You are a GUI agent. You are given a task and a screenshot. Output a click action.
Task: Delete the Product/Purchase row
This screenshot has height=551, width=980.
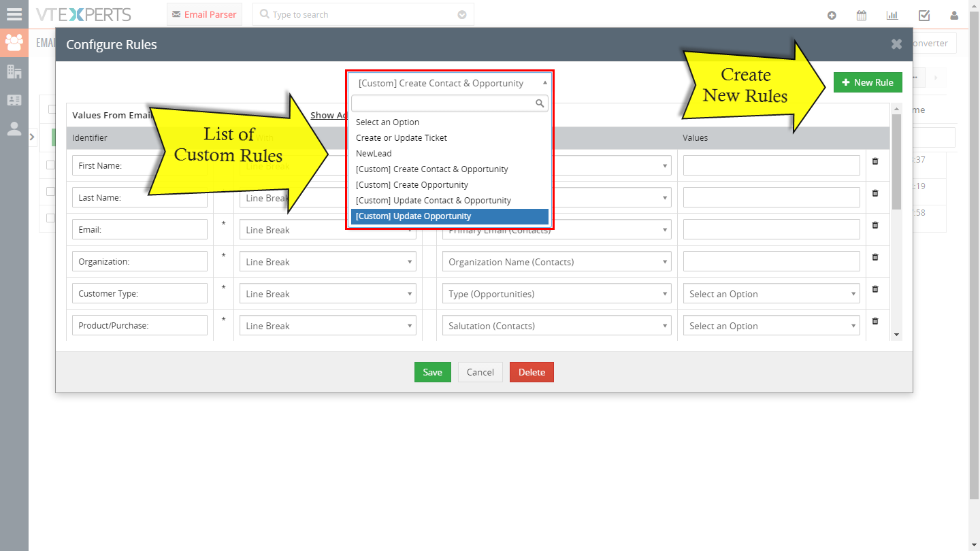[x=875, y=321]
